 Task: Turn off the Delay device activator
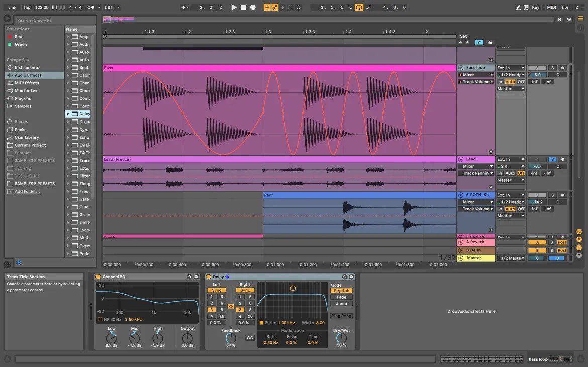tap(209, 277)
